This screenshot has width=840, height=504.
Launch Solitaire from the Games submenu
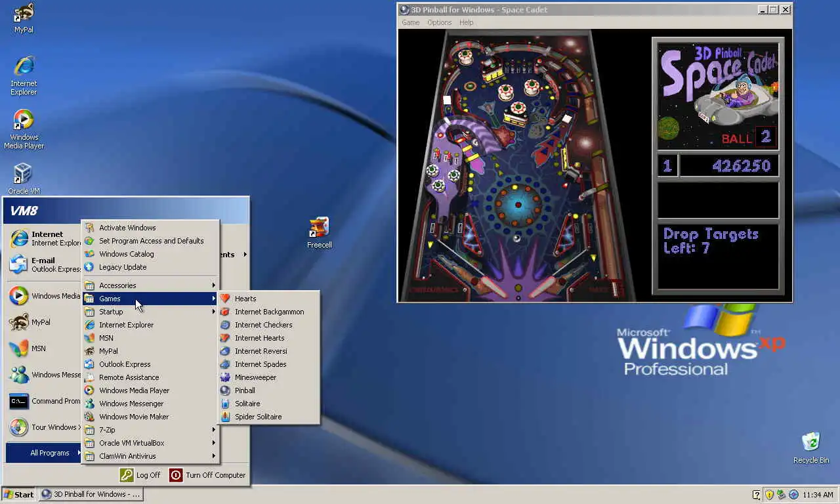[x=269, y=404]
